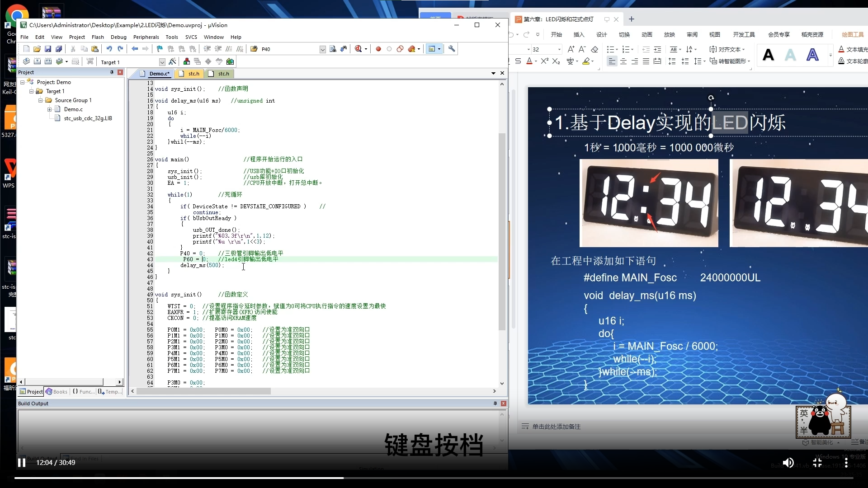Image resolution: width=868 pixels, height=488 pixels.
Task: Collapse the Source Group 1 tree node
Action: pos(41,100)
